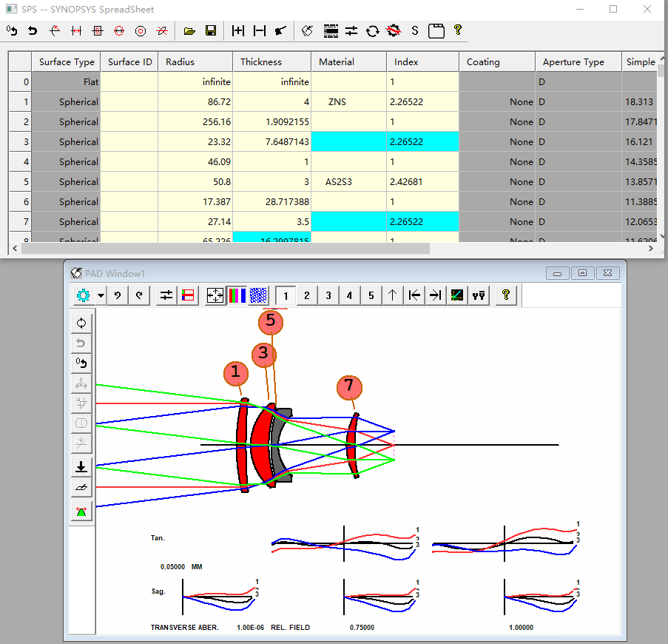Click the green triangle icon in PAD sidebar
Screen dimensions: 668x644
(81, 511)
